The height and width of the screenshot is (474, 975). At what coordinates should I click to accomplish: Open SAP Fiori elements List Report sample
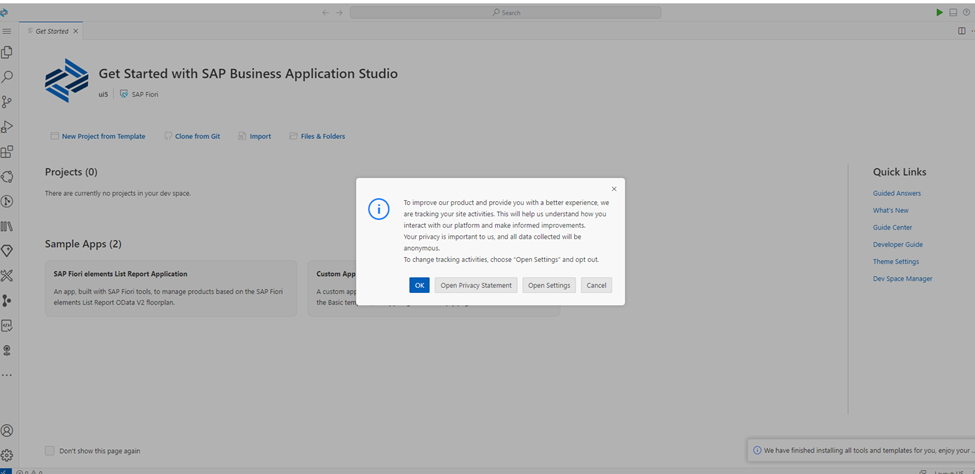tap(171, 289)
